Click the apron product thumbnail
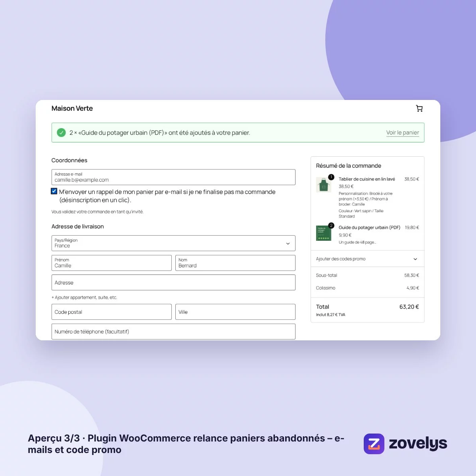This screenshot has width=476, height=476. (x=324, y=184)
